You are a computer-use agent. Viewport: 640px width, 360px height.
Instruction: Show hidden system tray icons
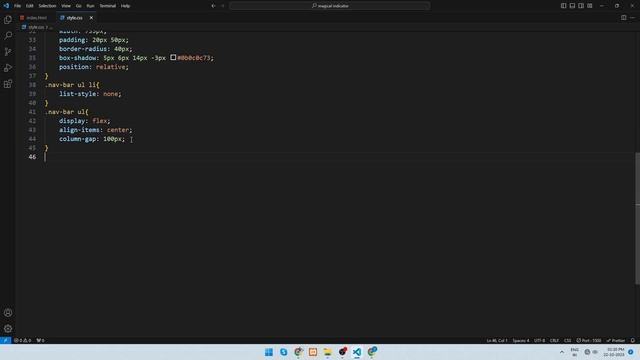pos(562,352)
